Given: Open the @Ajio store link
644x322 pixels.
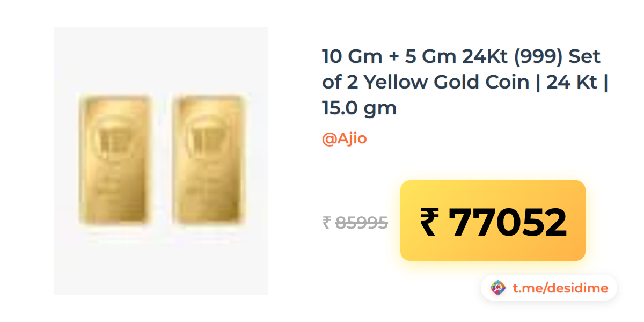Looking at the screenshot, I should 345,138.
